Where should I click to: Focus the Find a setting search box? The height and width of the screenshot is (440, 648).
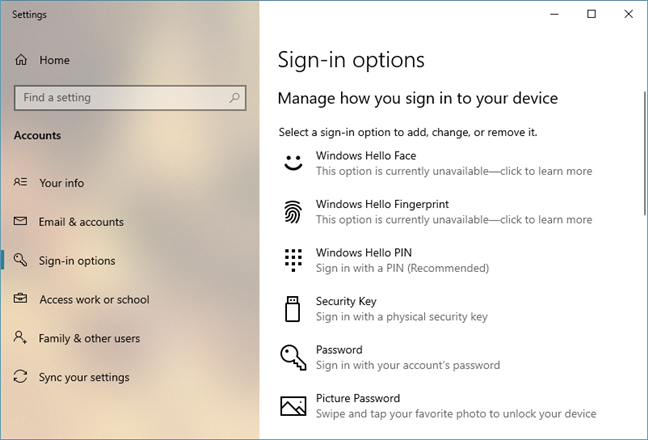tap(130, 98)
